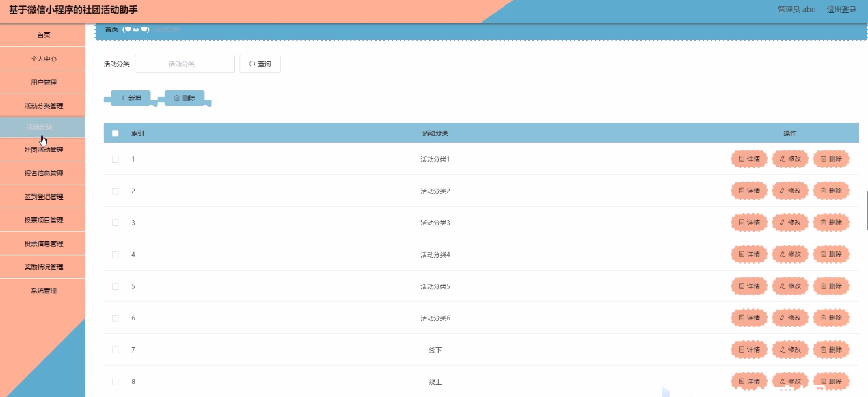Click 首页 breadcrumb link

[111, 29]
